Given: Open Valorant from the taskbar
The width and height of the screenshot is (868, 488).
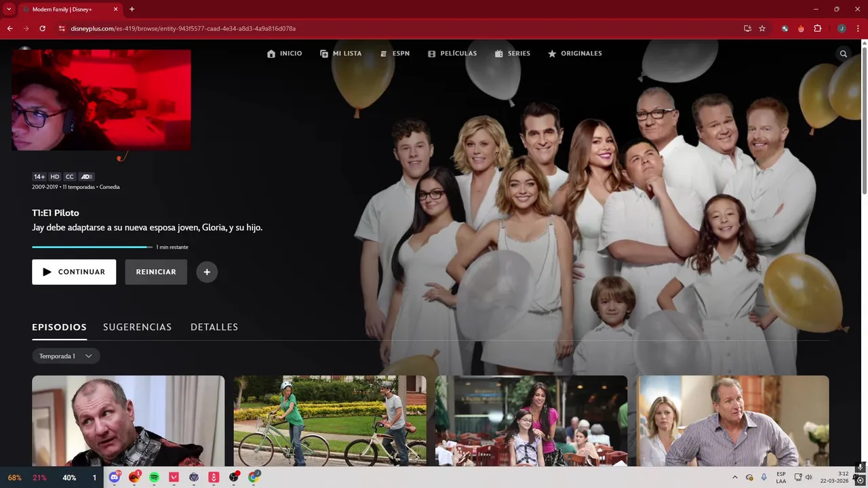Looking at the screenshot, I should coord(174,477).
